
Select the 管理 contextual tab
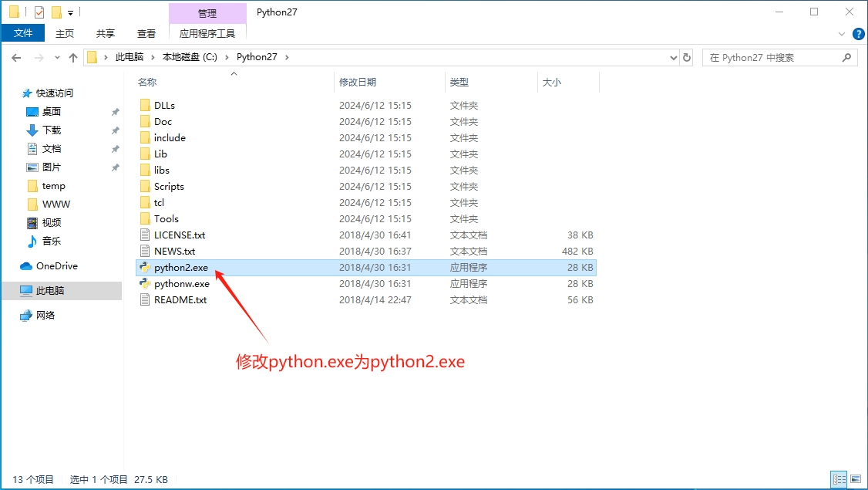(207, 13)
